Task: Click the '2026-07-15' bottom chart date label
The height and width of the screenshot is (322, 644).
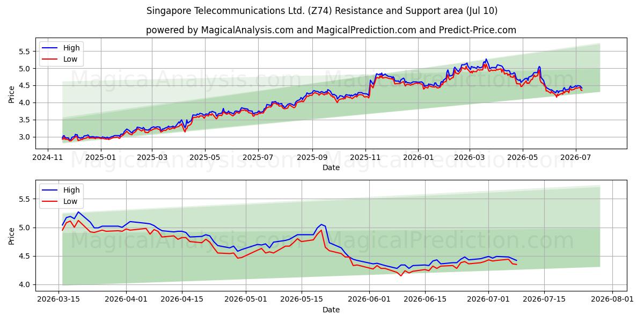Action: click(544, 299)
